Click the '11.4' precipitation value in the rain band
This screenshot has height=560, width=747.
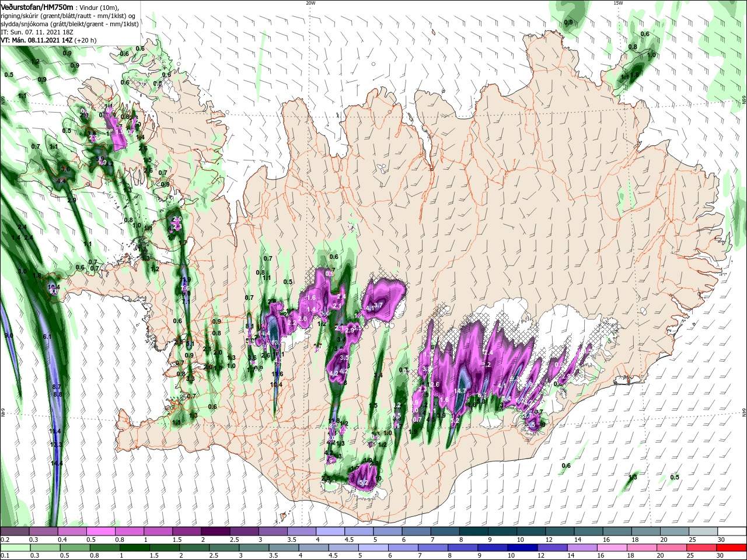coord(55,431)
